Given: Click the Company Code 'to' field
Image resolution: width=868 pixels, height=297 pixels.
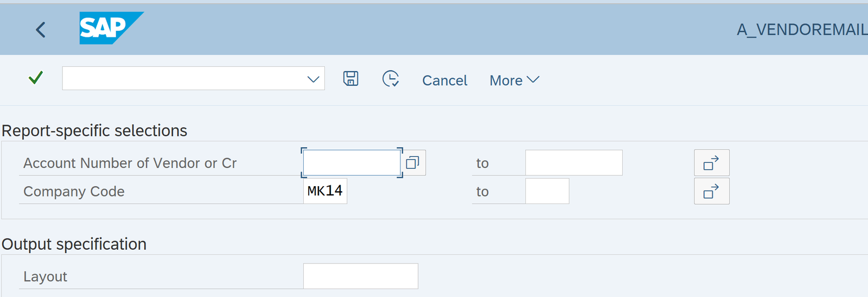Looking at the screenshot, I should [x=547, y=191].
